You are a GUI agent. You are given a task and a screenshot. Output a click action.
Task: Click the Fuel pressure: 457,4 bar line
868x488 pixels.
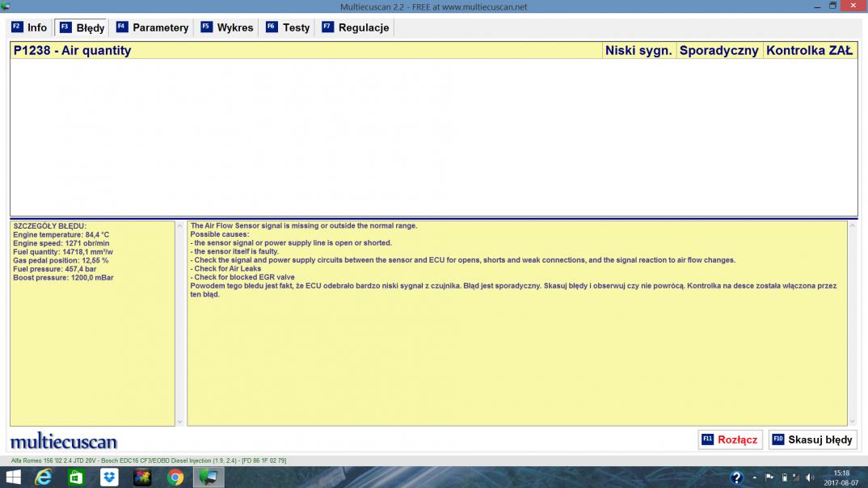tap(54, 269)
